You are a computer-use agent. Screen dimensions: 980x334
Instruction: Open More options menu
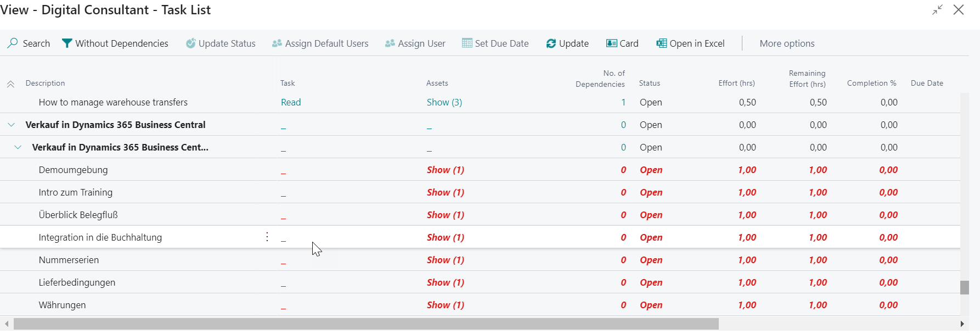(x=787, y=43)
